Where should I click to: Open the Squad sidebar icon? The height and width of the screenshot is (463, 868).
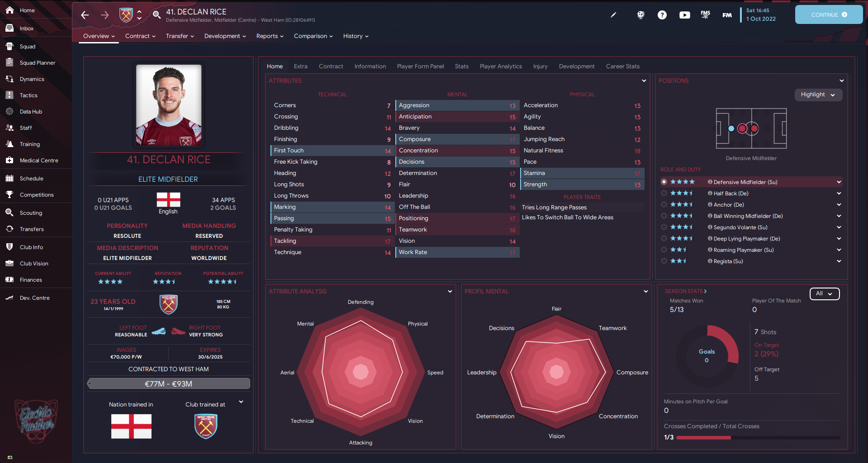pos(9,46)
